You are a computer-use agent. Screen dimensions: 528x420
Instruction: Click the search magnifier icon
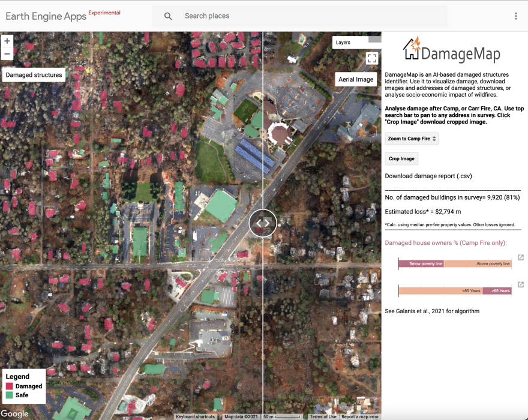[168, 16]
